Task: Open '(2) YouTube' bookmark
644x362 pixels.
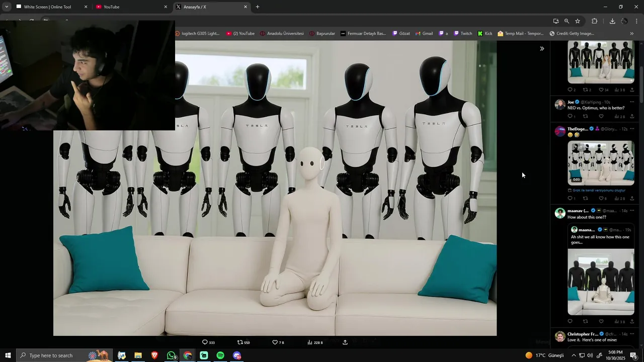Action: [240, 34]
